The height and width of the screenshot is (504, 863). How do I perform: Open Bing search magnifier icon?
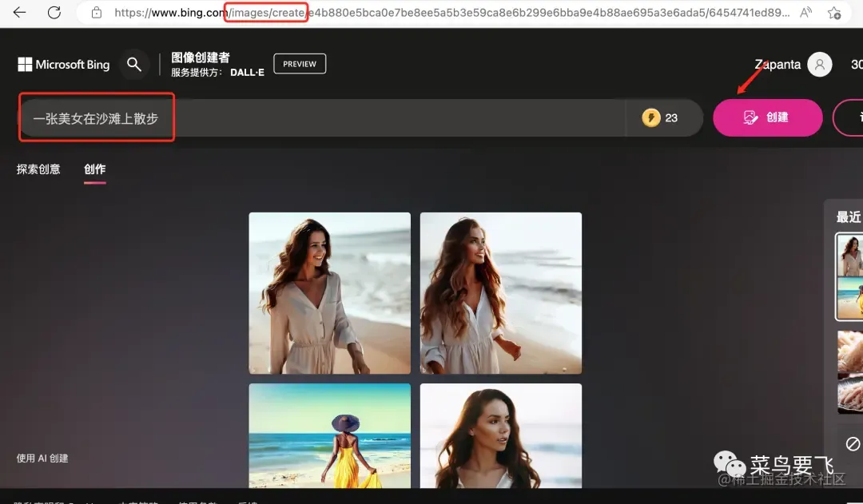133,65
